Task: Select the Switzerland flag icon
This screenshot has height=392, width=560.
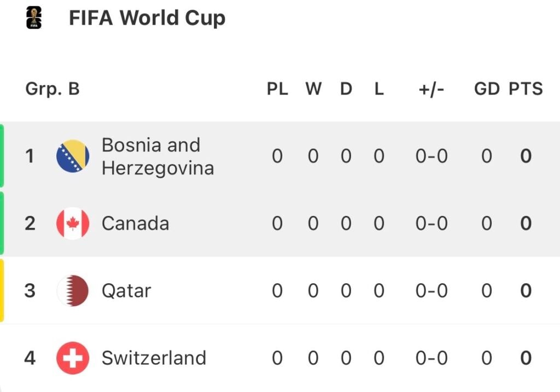Action: (73, 358)
